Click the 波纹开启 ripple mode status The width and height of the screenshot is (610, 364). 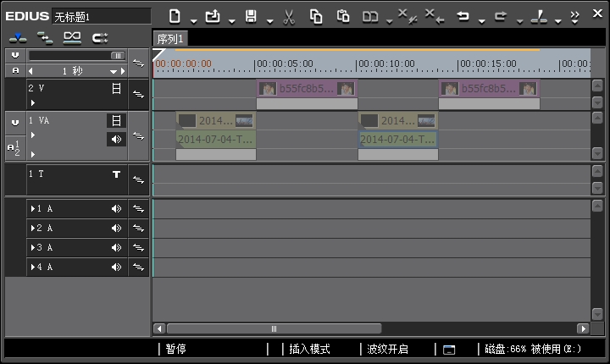click(388, 349)
